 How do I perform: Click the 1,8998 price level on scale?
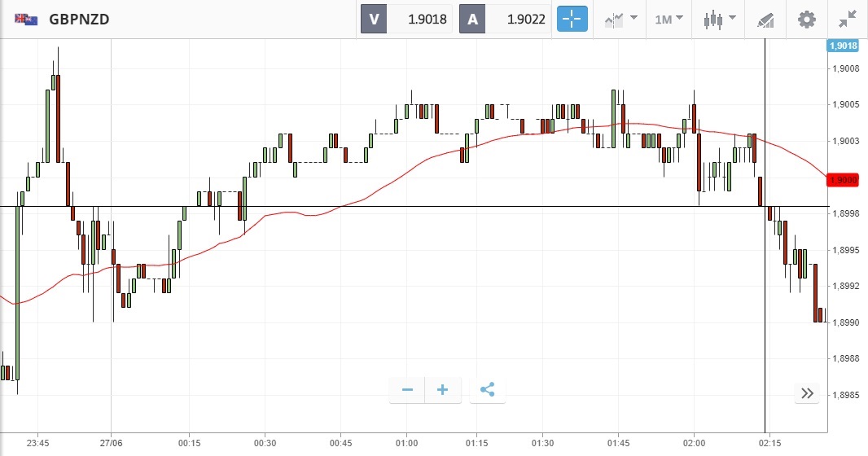pyautogui.click(x=846, y=213)
